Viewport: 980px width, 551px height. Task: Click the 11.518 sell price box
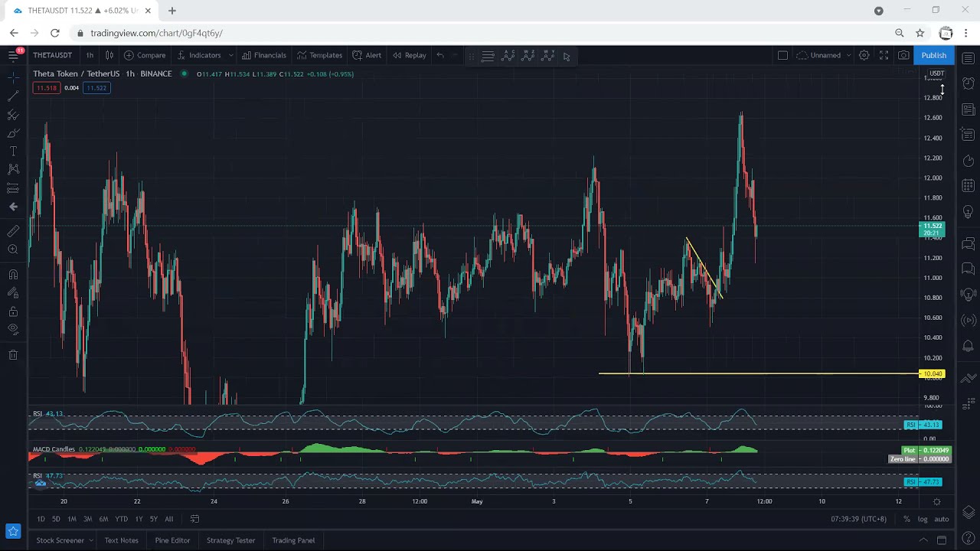pyautogui.click(x=47, y=88)
